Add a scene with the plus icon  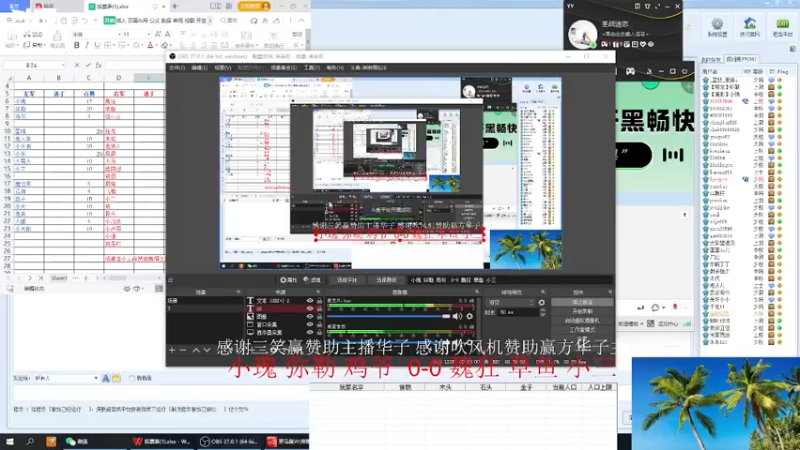[172, 350]
